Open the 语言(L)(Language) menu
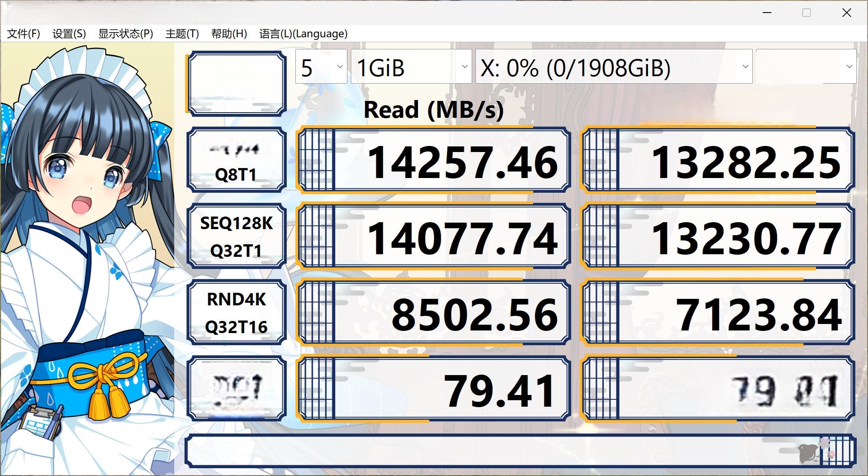Viewport: 868px width, 476px height. 303,34
